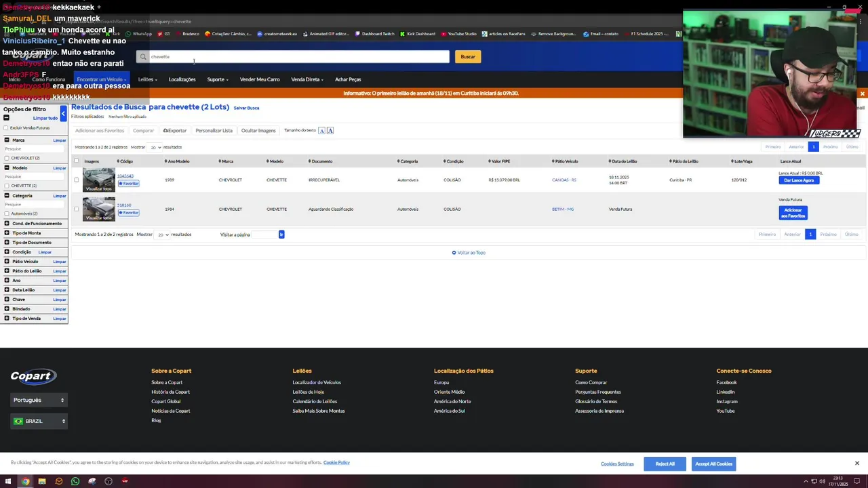868x488 pixels.
Task: Expand the Condição filter
Action: (7, 252)
